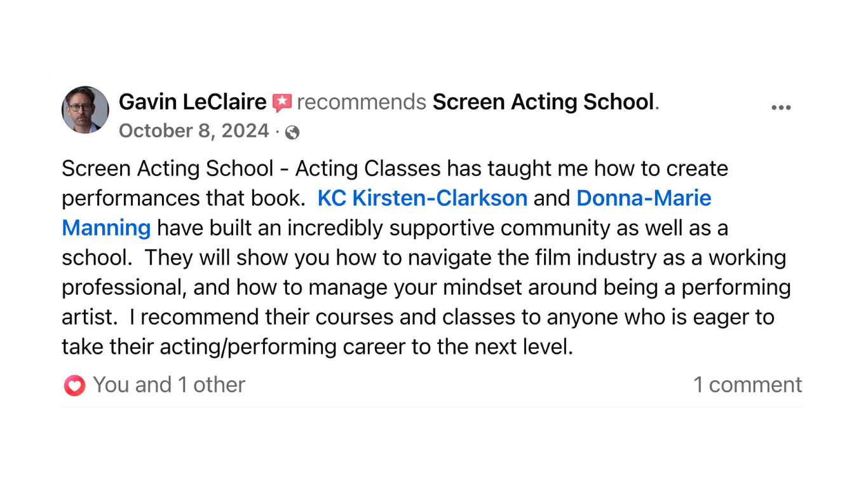View the 1 comment link
868x488 pixels.
point(747,384)
